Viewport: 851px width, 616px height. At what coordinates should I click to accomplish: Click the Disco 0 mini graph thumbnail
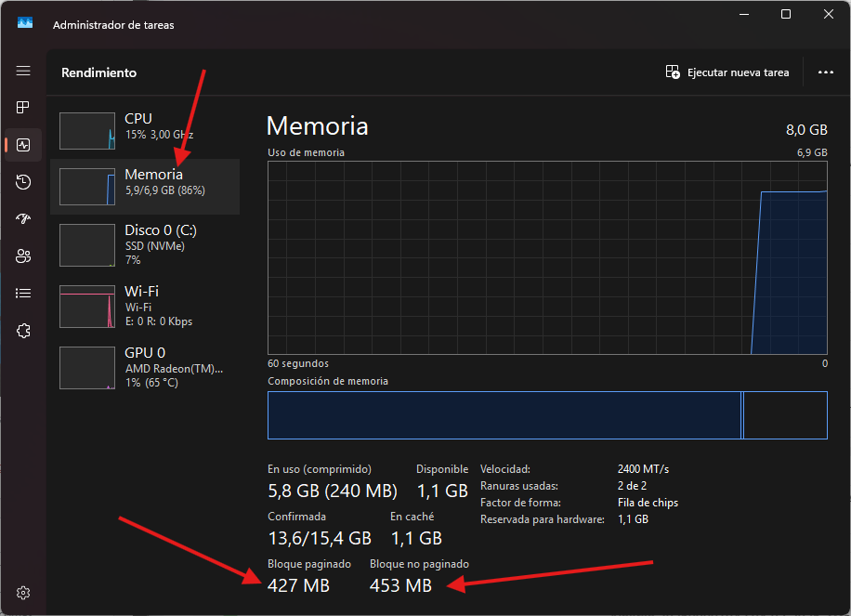point(87,245)
